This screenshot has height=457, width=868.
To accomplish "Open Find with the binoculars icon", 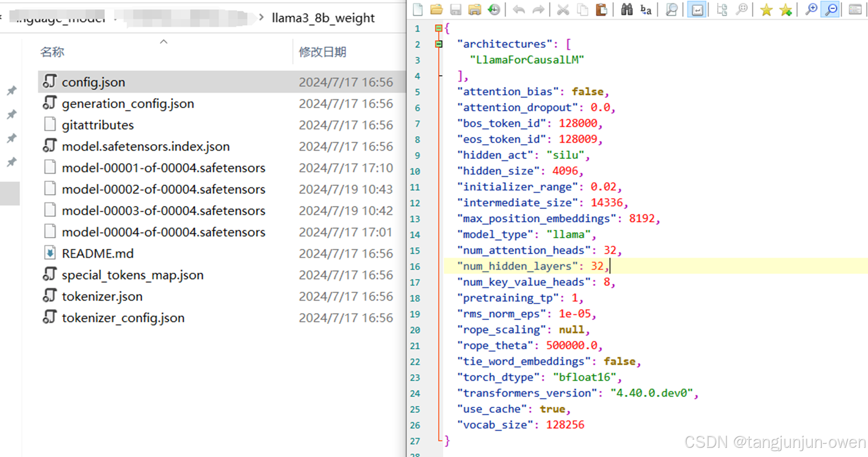I will click(627, 9).
